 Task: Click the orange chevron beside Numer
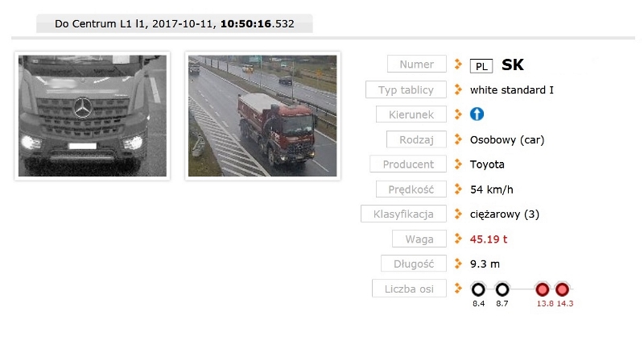click(x=458, y=64)
